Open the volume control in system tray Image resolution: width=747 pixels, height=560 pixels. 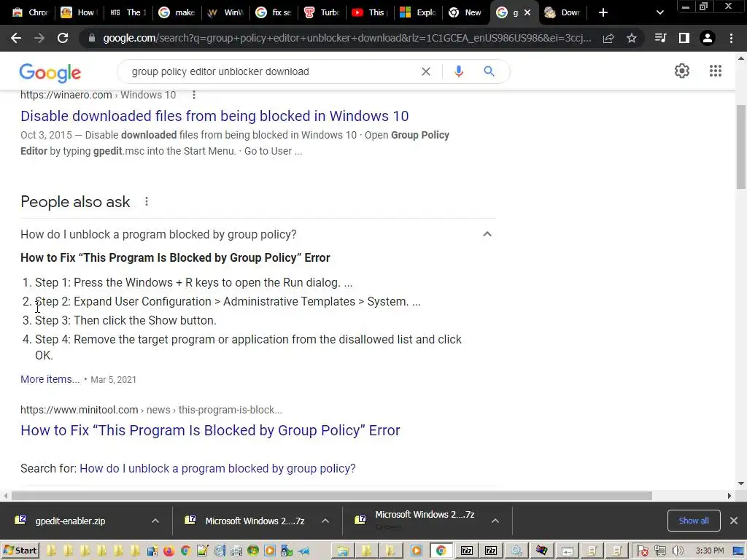(678, 551)
